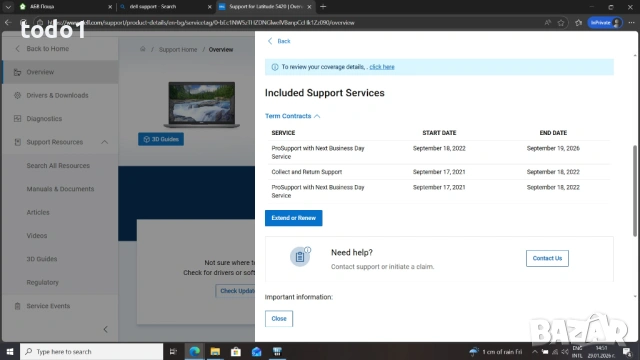
Task: Click the taskbar search box
Action: pyautogui.click(x=91, y=351)
